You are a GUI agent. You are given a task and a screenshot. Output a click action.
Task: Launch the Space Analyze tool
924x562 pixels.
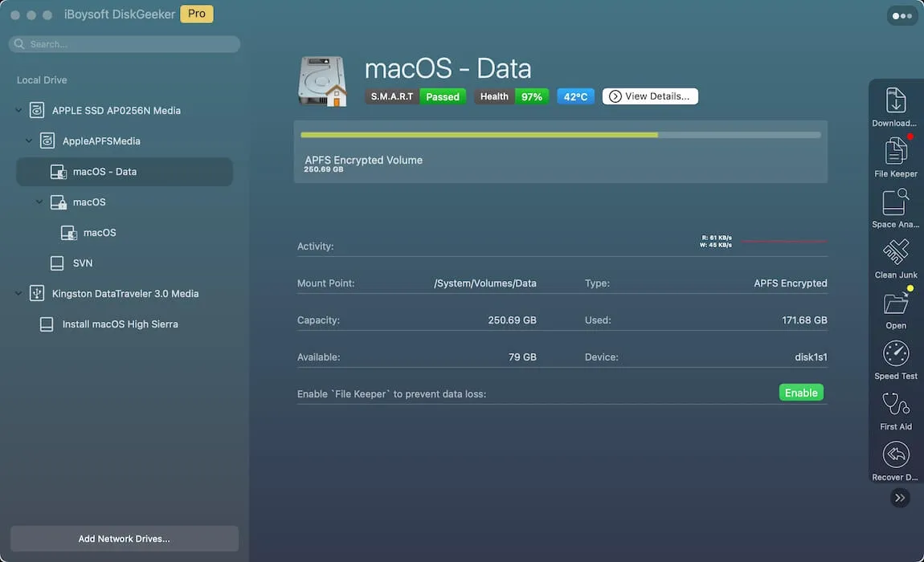pyautogui.click(x=895, y=208)
